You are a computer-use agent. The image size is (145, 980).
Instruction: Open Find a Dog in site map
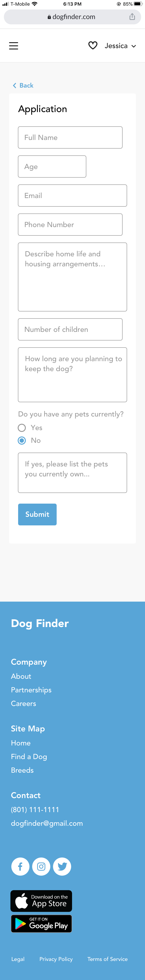click(x=29, y=756)
